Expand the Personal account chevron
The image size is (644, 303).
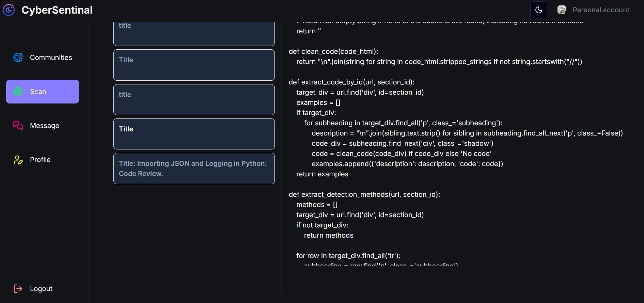[x=636, y=10]
